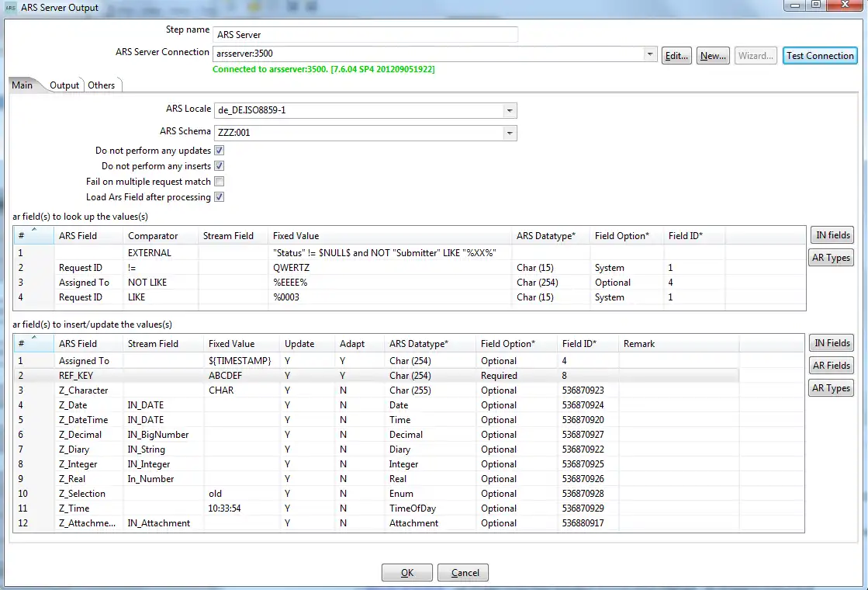Click into the Step name field

pyautogui.click(x=365, y=35)
